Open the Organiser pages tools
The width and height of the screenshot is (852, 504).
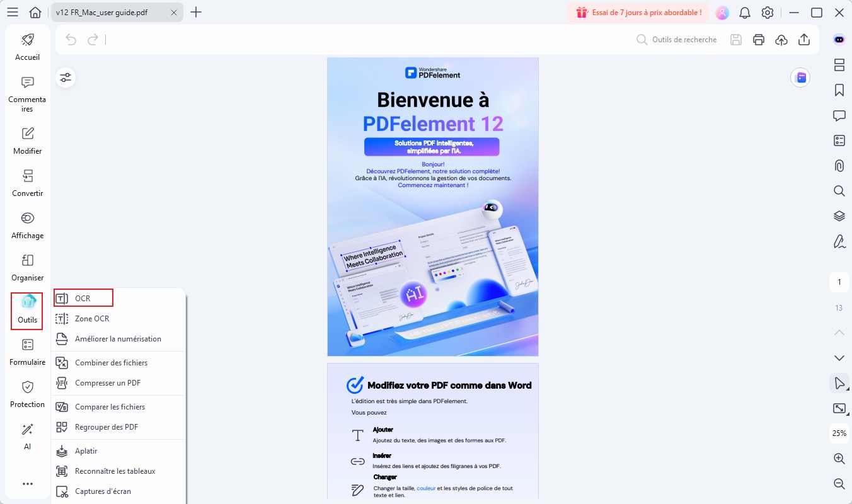[27, 268]
